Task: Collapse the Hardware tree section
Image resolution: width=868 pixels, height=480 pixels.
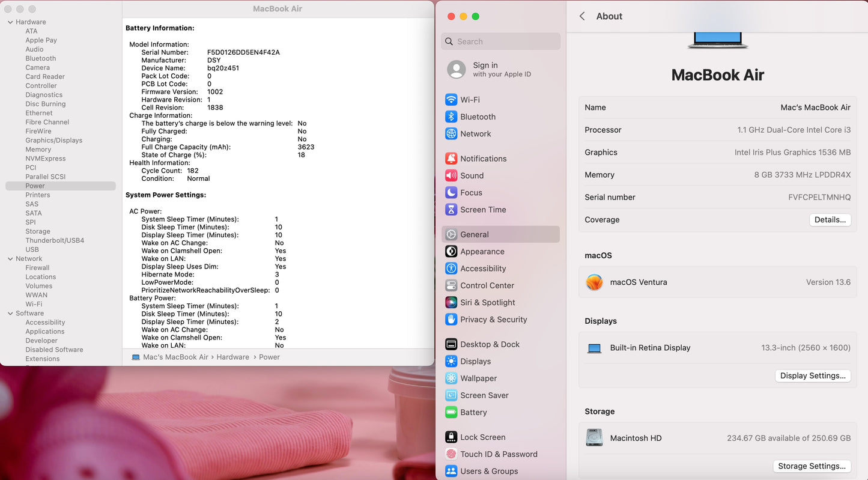Action: pos(10,22)
